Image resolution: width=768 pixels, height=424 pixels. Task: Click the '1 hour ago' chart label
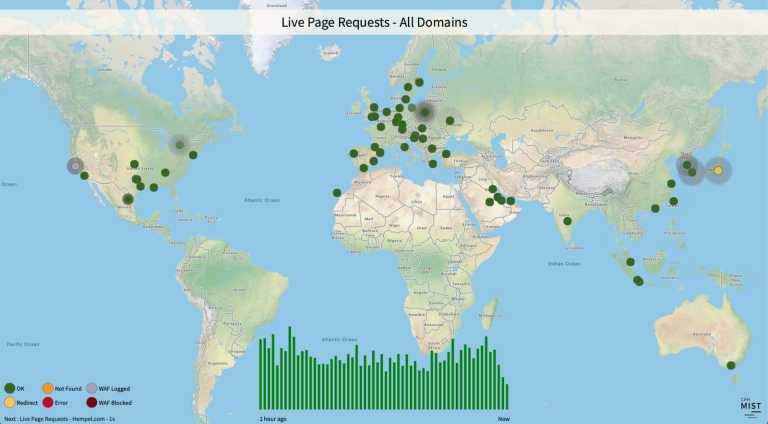click(273, 419)
